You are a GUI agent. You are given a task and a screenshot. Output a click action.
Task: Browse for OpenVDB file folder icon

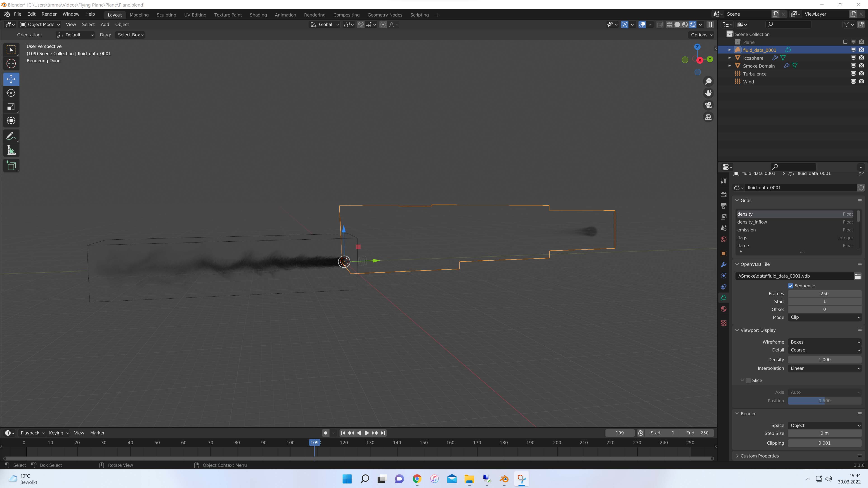coord(858,276)
